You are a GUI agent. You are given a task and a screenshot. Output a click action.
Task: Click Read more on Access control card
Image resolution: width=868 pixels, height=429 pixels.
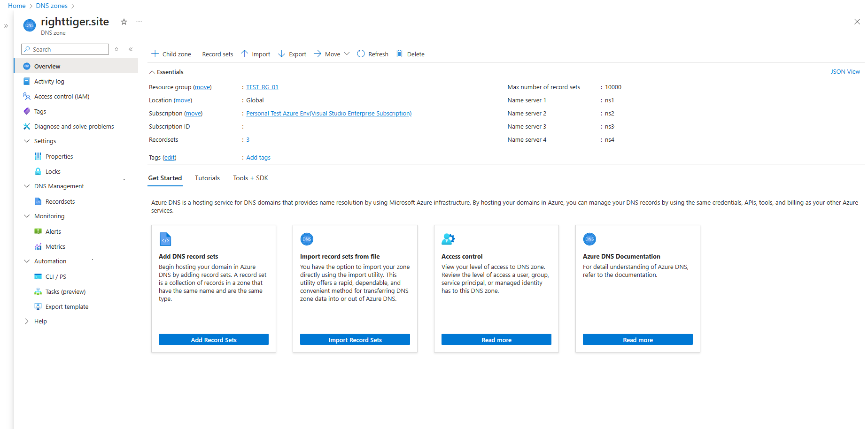[x=496, y=340]
